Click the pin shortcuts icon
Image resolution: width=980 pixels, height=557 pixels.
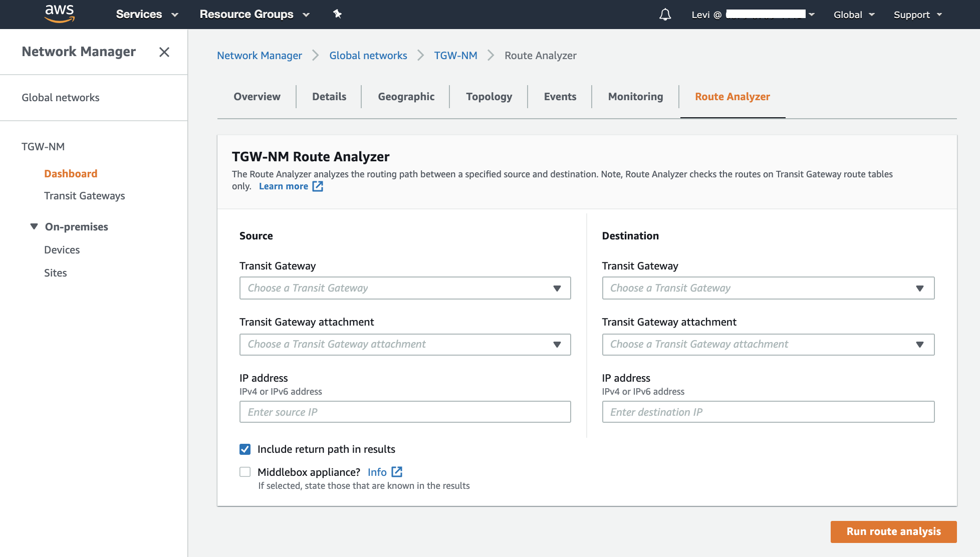coord(337,14)
